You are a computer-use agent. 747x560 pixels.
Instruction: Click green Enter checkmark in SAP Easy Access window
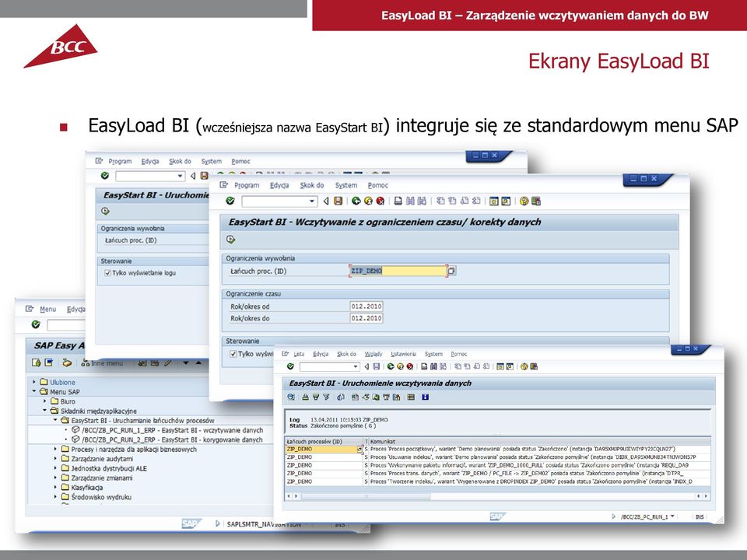point(36,324)
